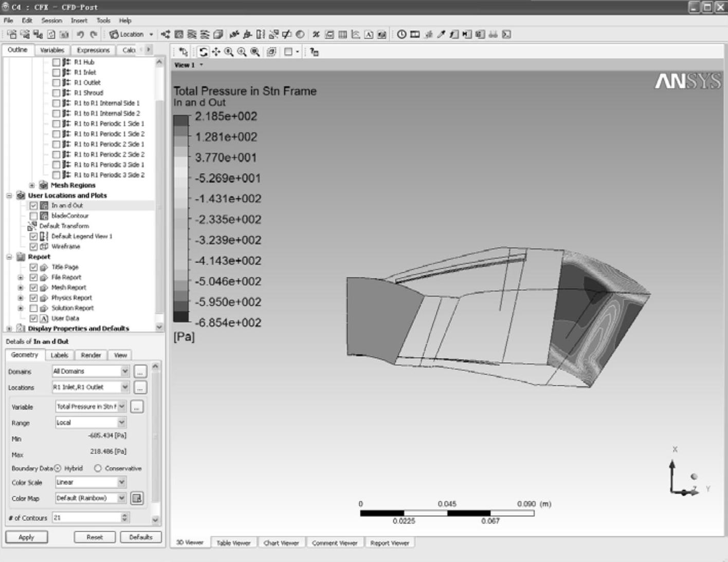
Task: Click the zoom box magnifier icon
Action: tap(242, 52)
